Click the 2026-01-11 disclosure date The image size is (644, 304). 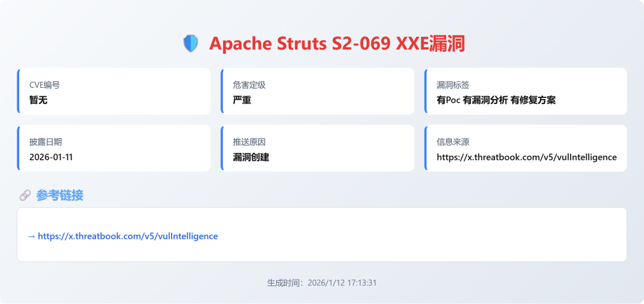pyautogui.click(x=51, y=157)
